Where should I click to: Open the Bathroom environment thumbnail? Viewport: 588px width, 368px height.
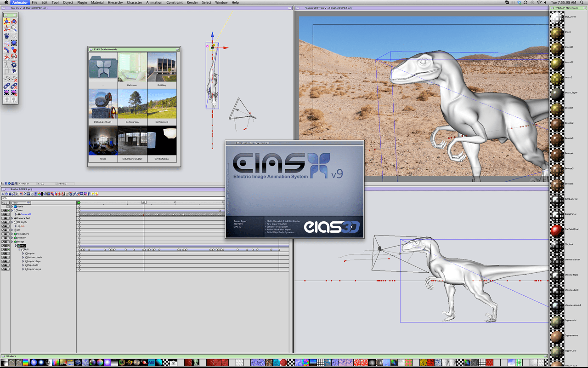pyautogui.click(x=132, y=67)
